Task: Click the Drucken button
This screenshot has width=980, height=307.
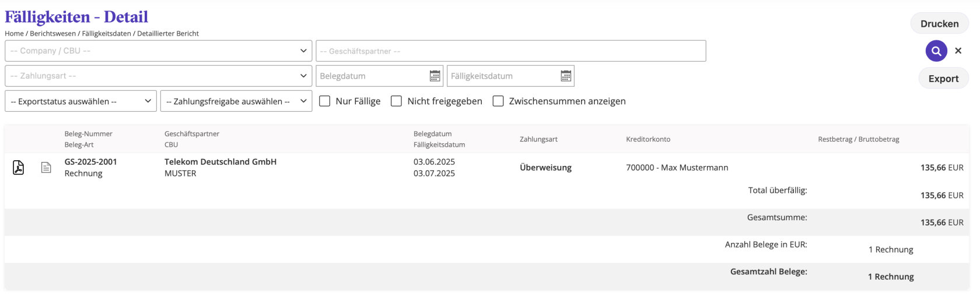Action: coord(939,24)
